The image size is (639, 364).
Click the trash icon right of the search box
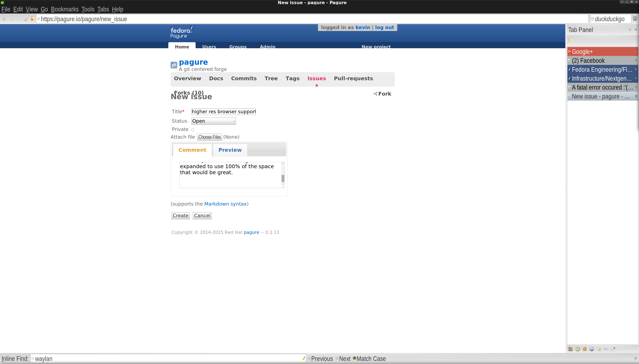pos(635,19)
